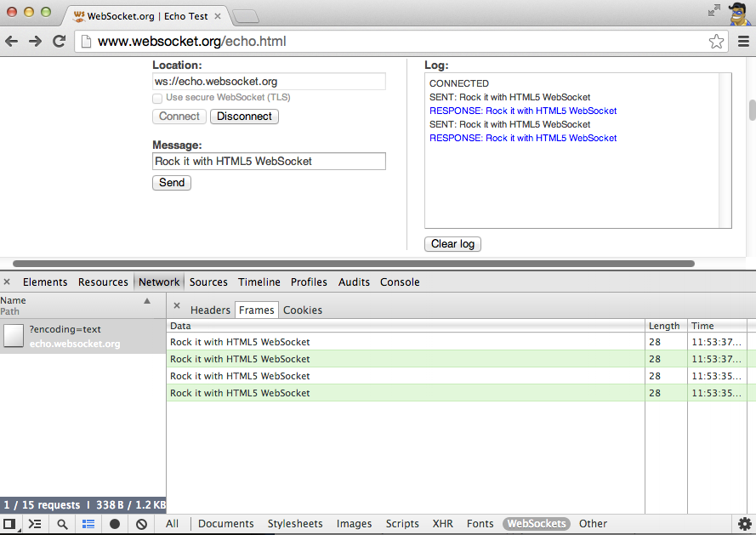The image size is (756, 535).
Task: Sort requests by Name column arrow
Action: [x=147, y=301]
